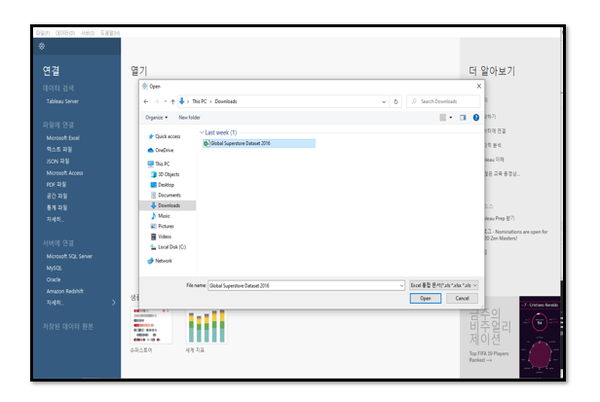Connect to Microsoft Access in sidebar
The height and width of the screenshot is (402, 600).
pos(65,173)
